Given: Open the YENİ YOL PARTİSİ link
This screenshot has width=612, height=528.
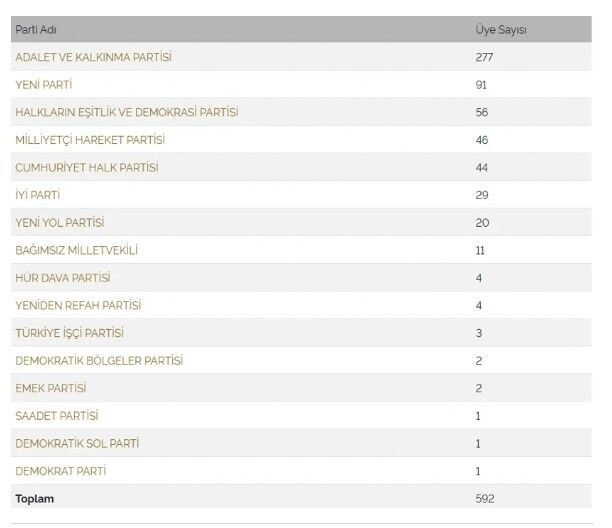Looking at the screenshot, I should coord(60,222).
